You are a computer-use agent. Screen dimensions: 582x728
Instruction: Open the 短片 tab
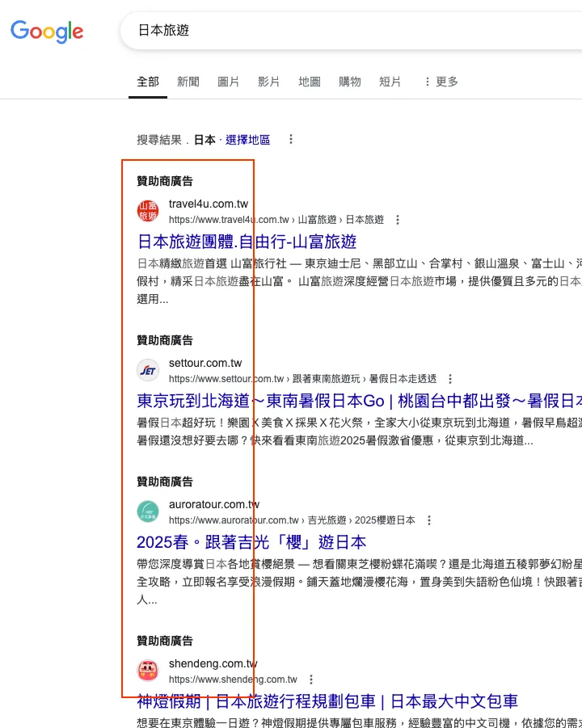coord(390,82)
